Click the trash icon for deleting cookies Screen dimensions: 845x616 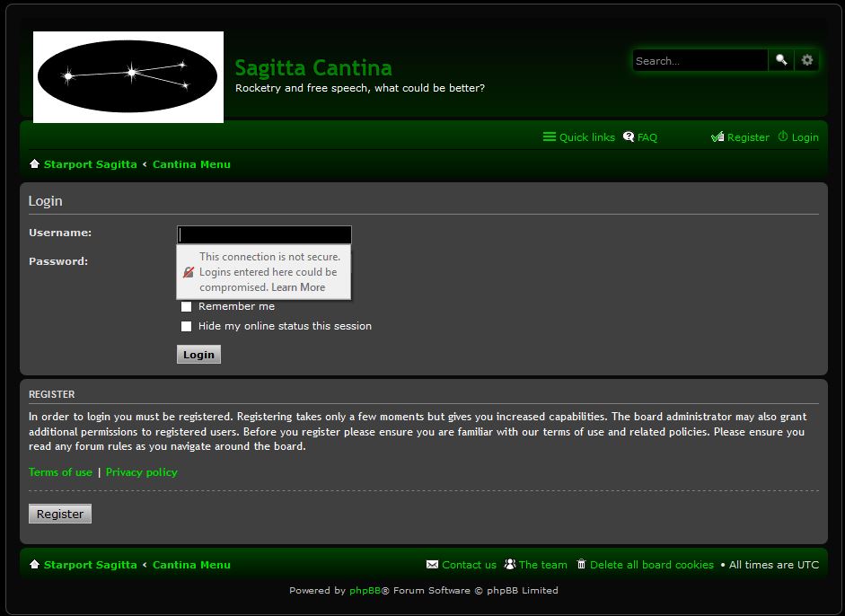(x=581, y=565)
